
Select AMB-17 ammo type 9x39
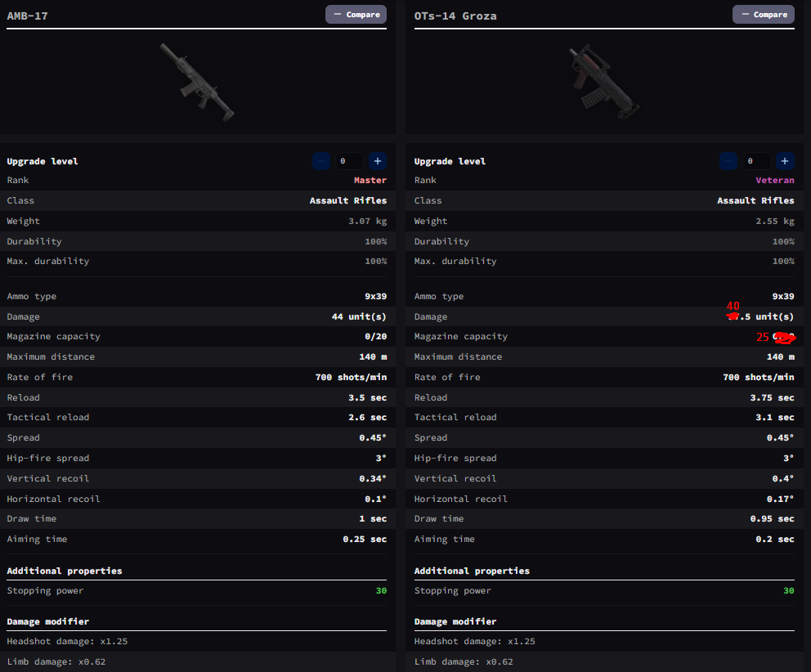(375, 296)
